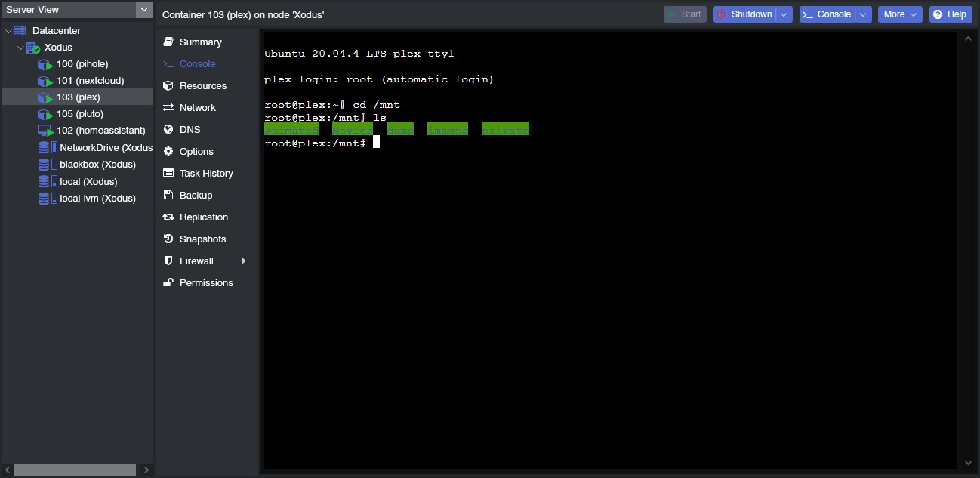Select the Console terminal icon in sidebar
This screenshot has height=478, width=980.
168,63
